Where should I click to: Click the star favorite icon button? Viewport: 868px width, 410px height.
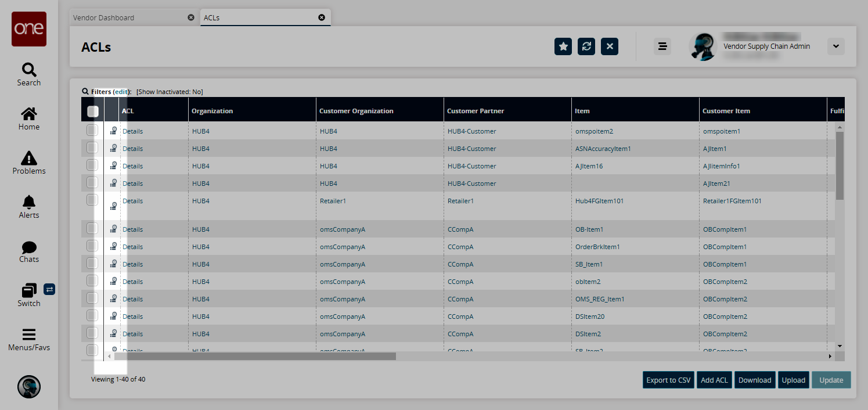click(563, 46)
